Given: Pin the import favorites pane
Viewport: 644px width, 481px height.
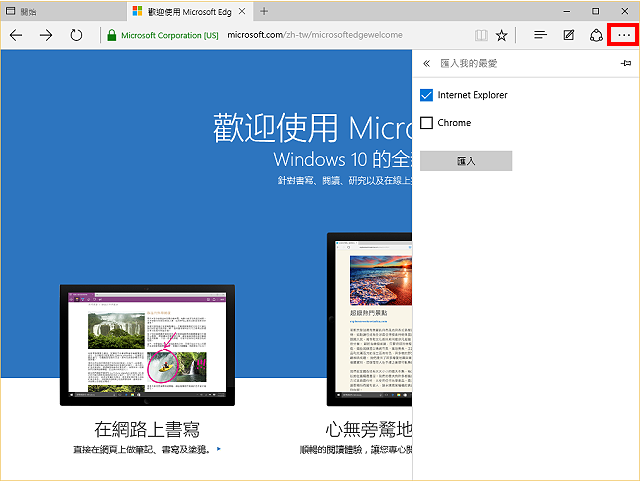Looking at the screenshot, I should 626,63.
